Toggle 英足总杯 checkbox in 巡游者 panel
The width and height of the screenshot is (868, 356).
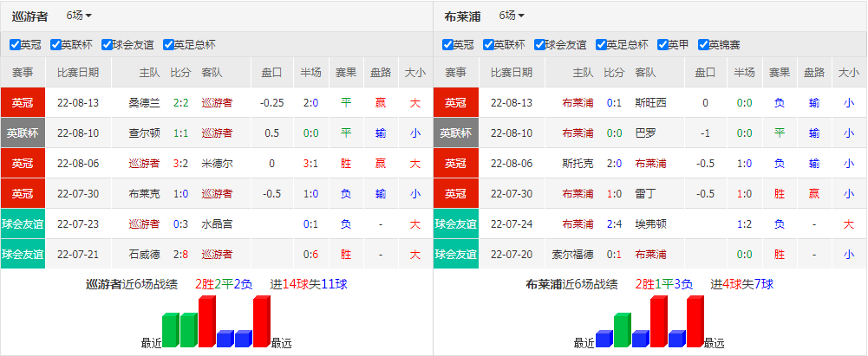coord(167,45)
